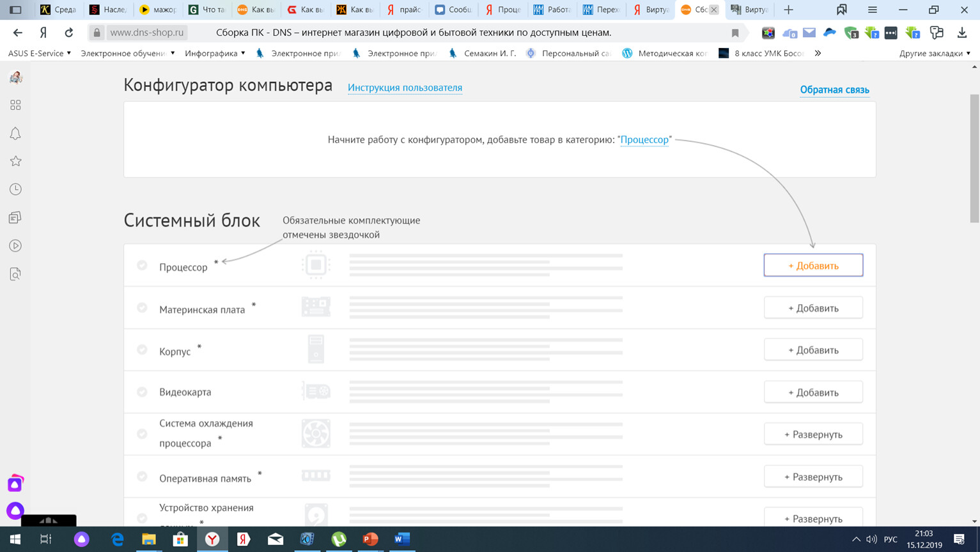The image size is (980, 552).
Task: Add a processor with the orange Добавить button
Action: pos(813,266)
